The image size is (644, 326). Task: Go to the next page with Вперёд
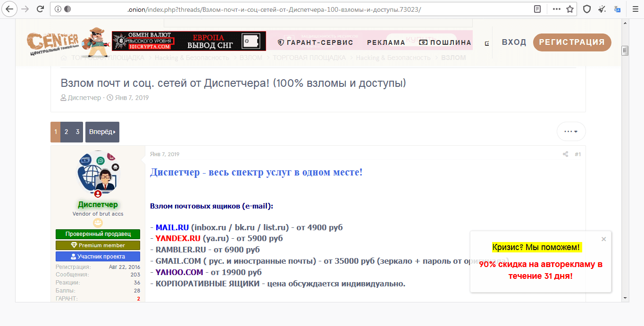(x=102, y=132)
